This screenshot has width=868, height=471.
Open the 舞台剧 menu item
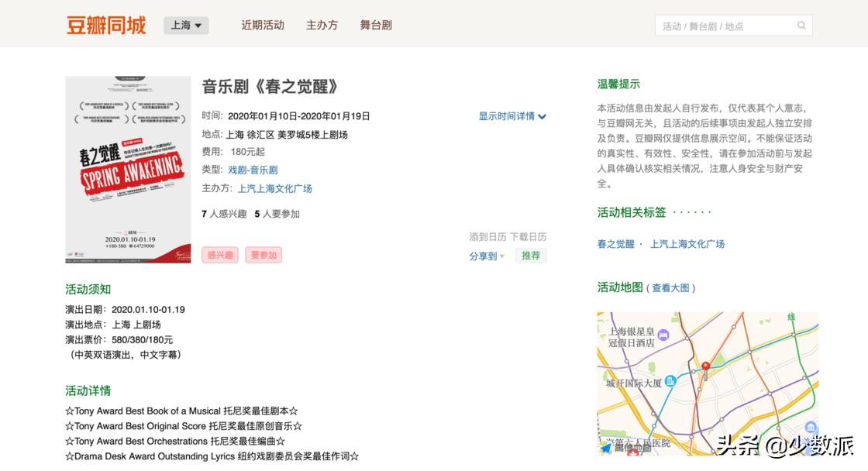coord(376,26)
